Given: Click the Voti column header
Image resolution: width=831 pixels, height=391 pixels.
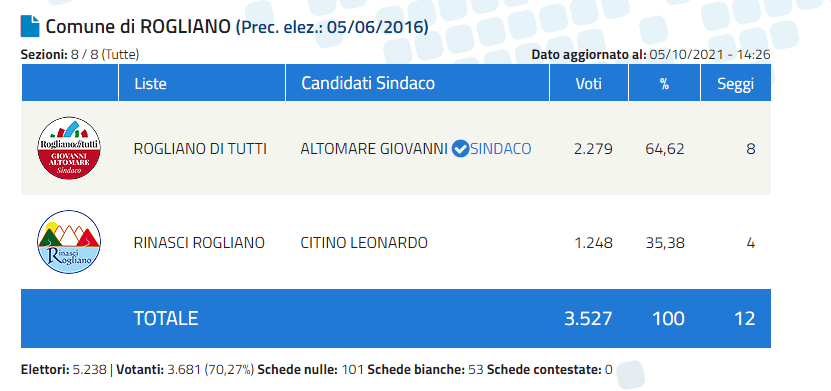Looking at the screenshot, I should point(589,84).
